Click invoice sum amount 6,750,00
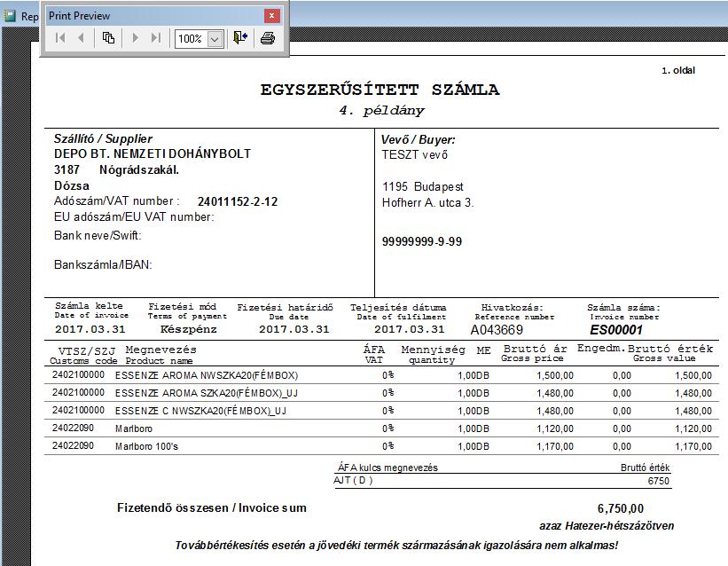Image resolution: width=728 pixels, height=566 pixels. (621, 509)
